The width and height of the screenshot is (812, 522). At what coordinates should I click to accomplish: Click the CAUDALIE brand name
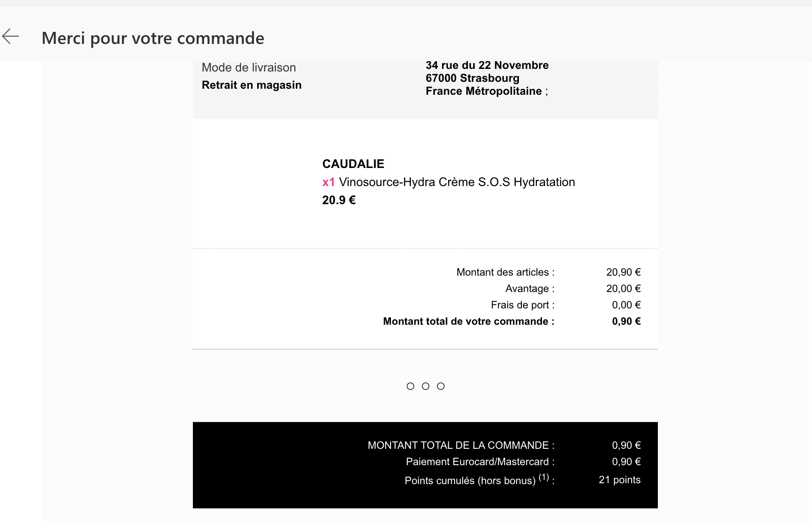tap(353, 164)
